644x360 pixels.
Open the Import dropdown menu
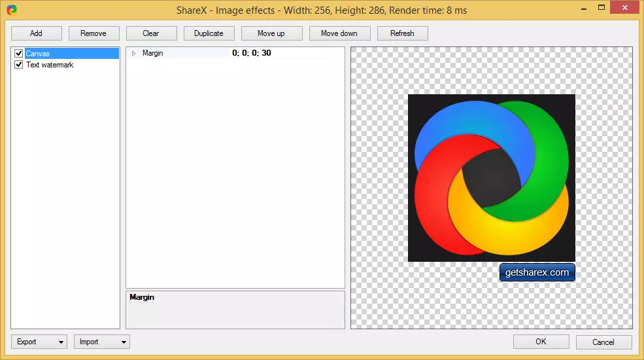pyautogui.click(x=101, y=342)
